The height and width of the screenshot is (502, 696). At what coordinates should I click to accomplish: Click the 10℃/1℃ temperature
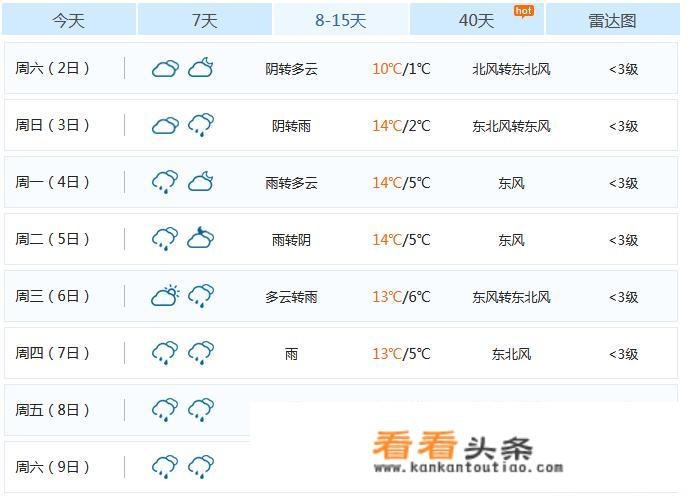pos(401,69)
